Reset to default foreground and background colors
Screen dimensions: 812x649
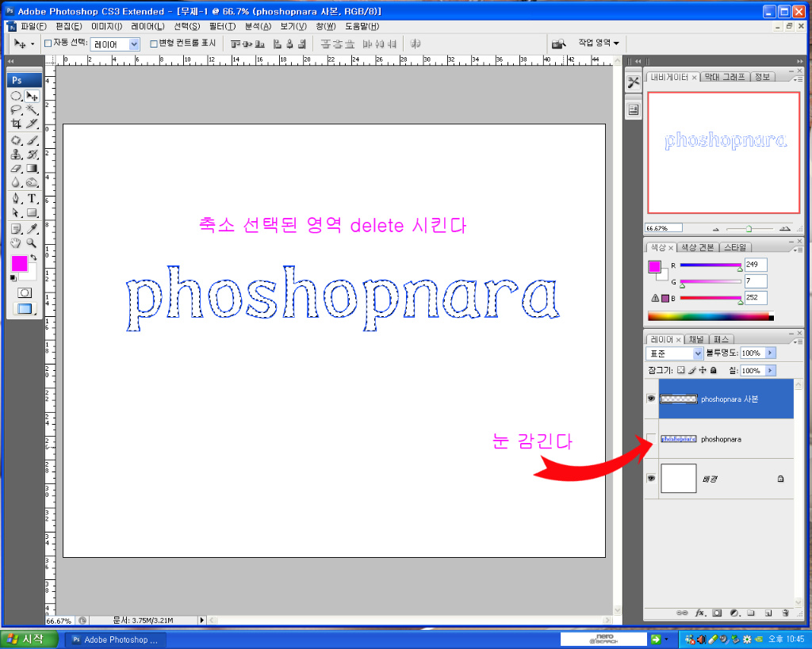(13, 278)
